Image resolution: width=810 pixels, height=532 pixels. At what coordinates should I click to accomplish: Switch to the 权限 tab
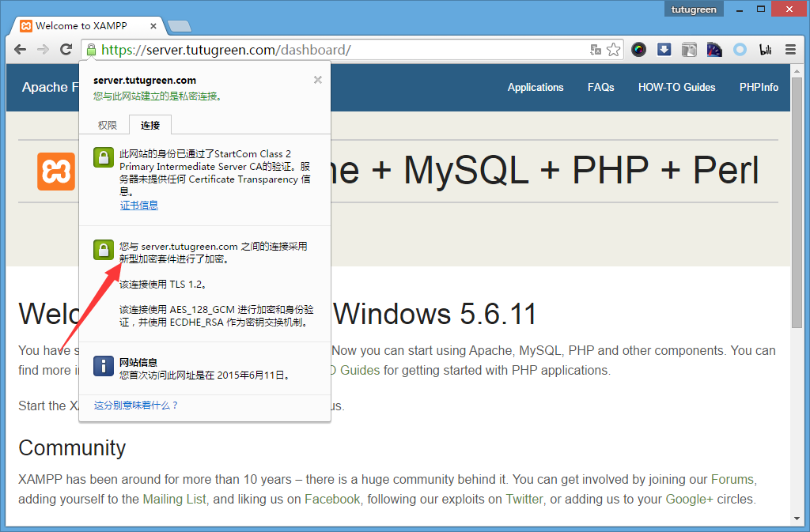click(x=108, y=126)
